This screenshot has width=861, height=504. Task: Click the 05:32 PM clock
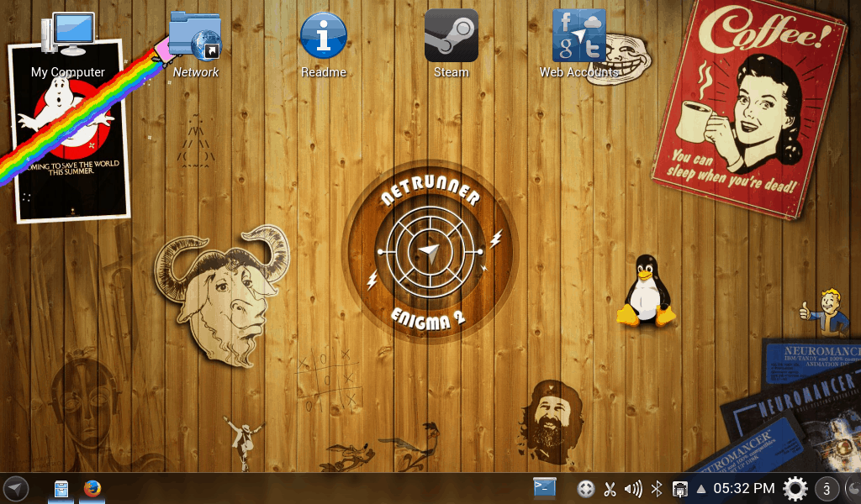pyautogui.click(x=744, y=488)
